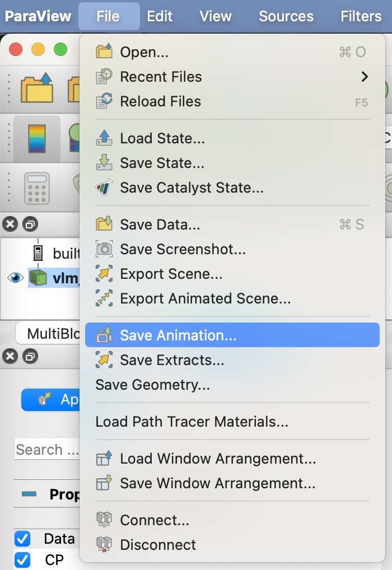This screenshot has width=392, height=570.
Task: Click the properties Search field
Action: click(47, 450)
